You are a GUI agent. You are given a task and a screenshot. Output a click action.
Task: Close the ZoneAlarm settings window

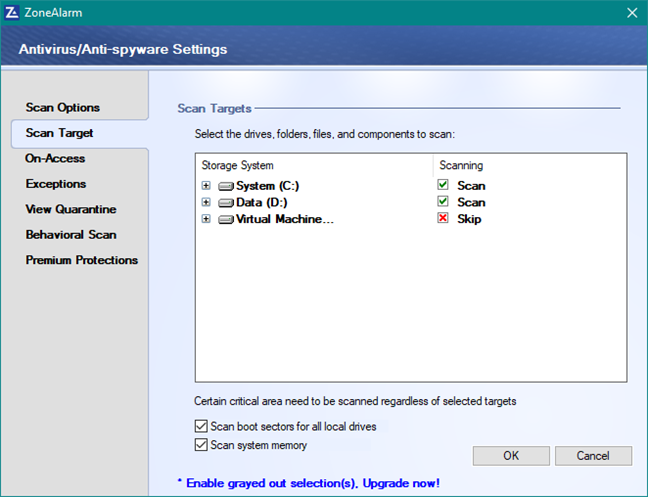(632, 13)
